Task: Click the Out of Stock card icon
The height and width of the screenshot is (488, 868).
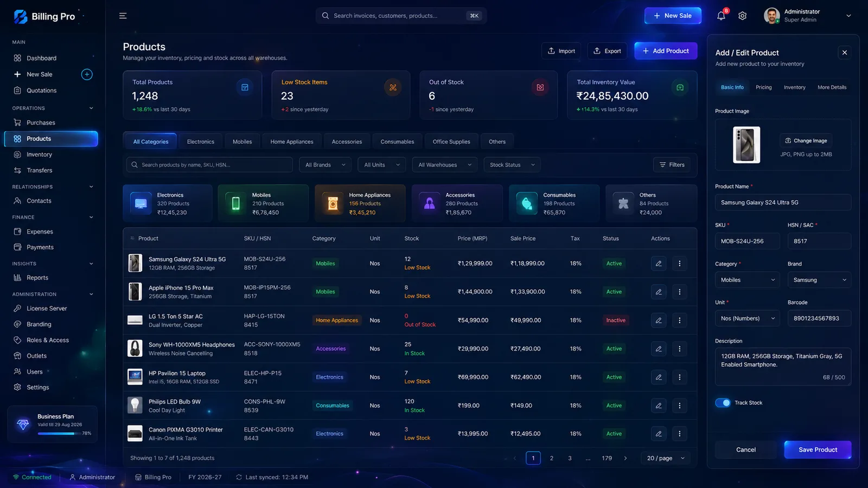Action: tap(540, 87)
